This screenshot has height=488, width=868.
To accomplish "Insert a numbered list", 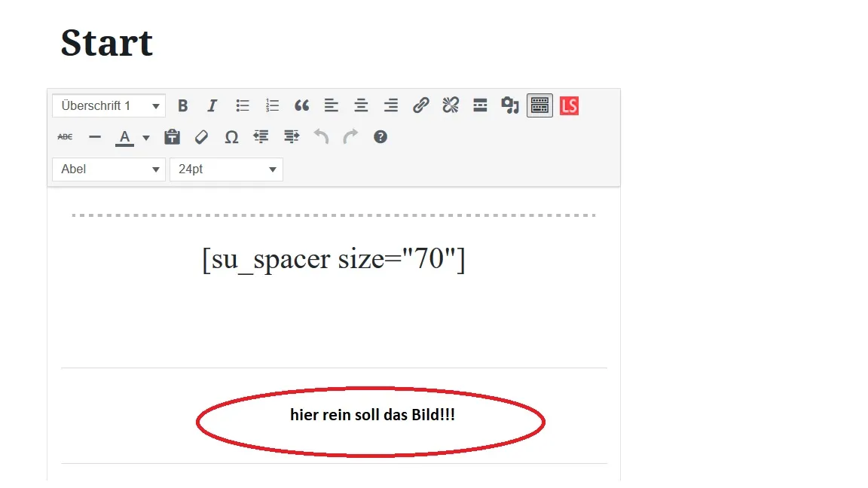I will click(272, 105).
